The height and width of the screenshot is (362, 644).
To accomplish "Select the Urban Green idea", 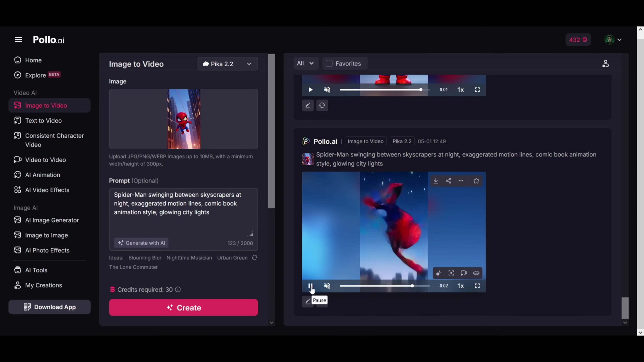I will coord(232,258).
